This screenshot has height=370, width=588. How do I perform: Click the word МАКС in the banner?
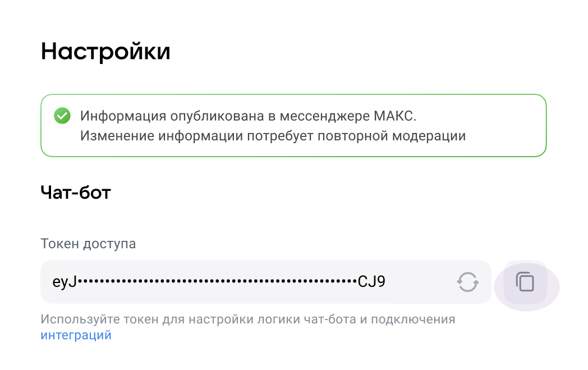click(395, 116)
